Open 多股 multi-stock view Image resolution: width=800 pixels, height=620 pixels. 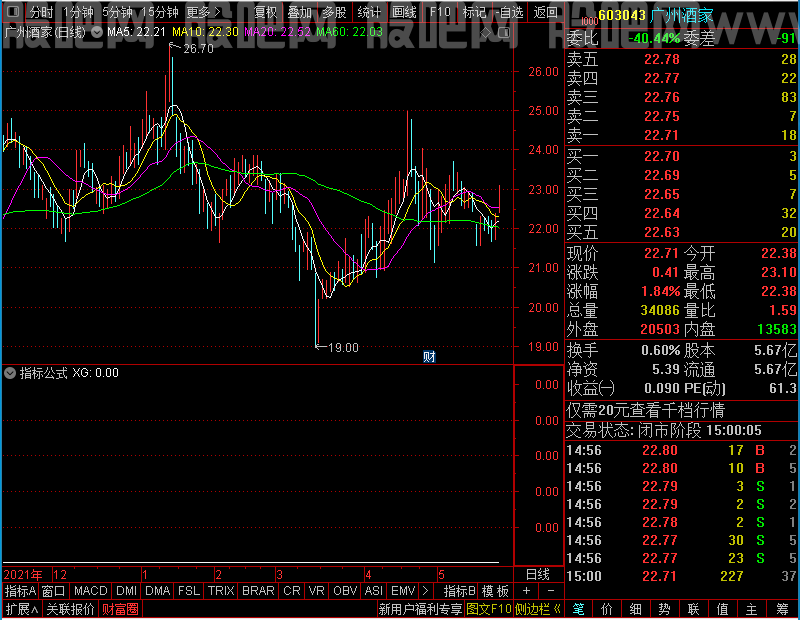tap(334, 12)
